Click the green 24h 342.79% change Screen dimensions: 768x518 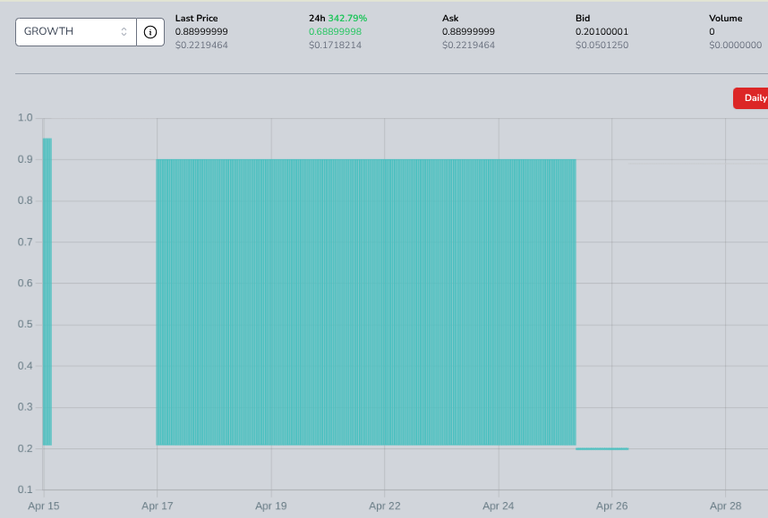(x=347, y=18)
